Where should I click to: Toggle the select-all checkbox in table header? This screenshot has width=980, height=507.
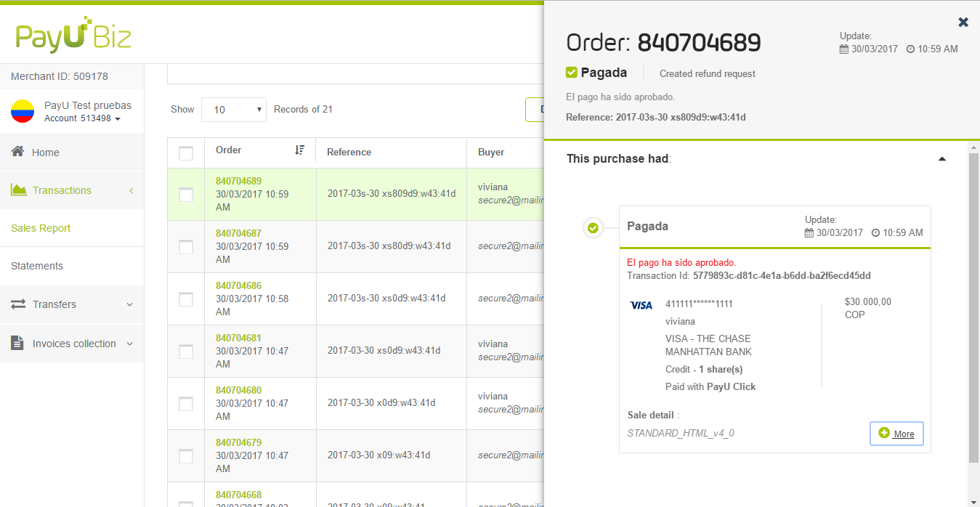[186, 153]
